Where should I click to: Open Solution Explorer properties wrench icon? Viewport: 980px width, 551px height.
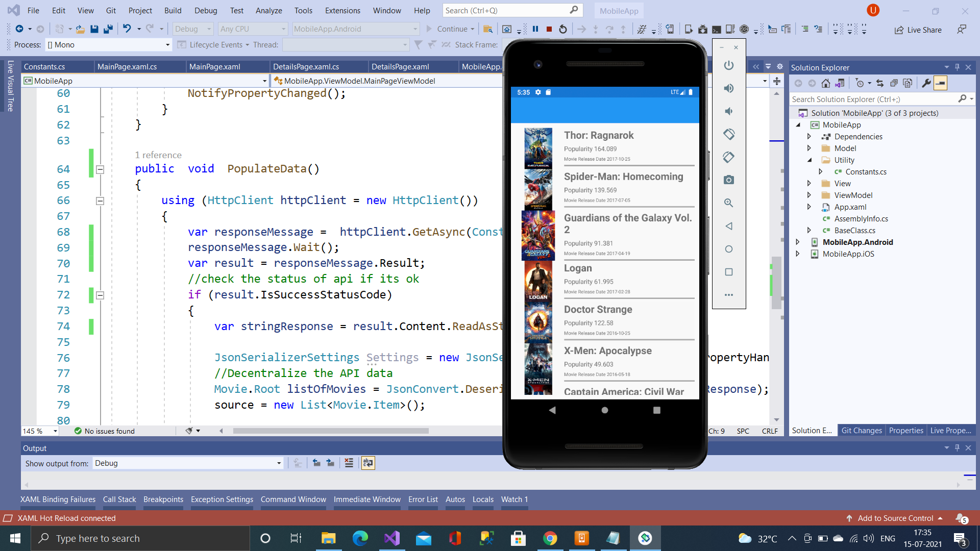click(926, 83)
